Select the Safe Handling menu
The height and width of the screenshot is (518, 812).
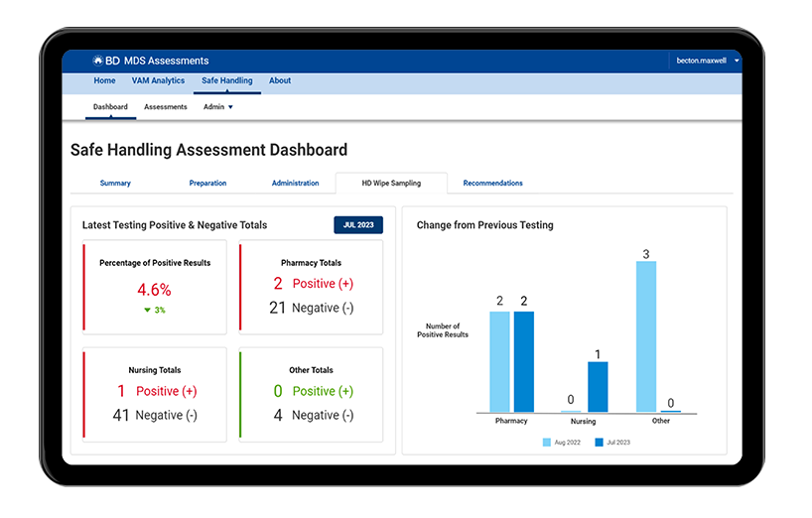tap(226, 81)
